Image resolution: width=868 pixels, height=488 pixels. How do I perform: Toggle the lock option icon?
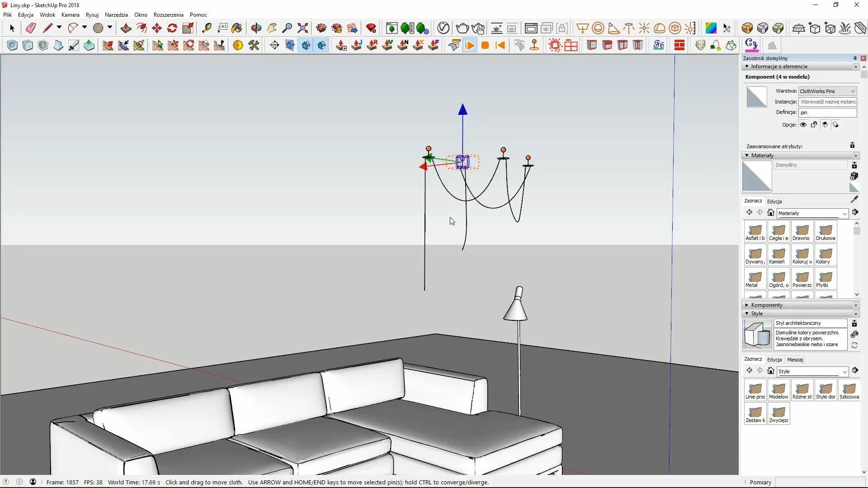[x=814, y=125]
